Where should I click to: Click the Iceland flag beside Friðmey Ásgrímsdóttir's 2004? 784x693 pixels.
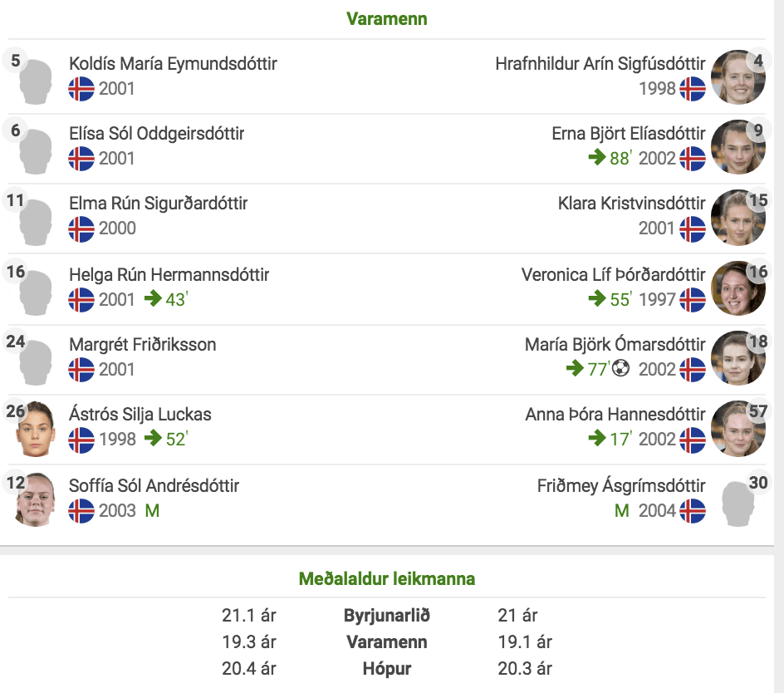point(693,510)
